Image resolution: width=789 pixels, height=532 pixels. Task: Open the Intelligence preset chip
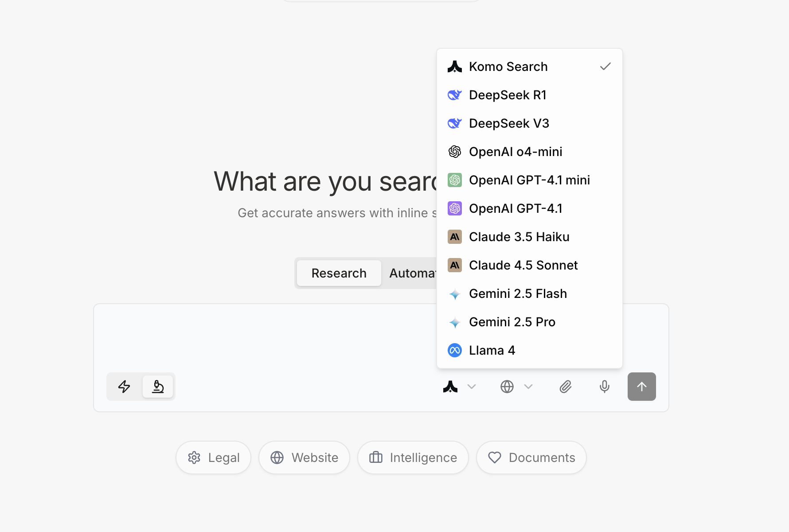click(x=413, y=458)
